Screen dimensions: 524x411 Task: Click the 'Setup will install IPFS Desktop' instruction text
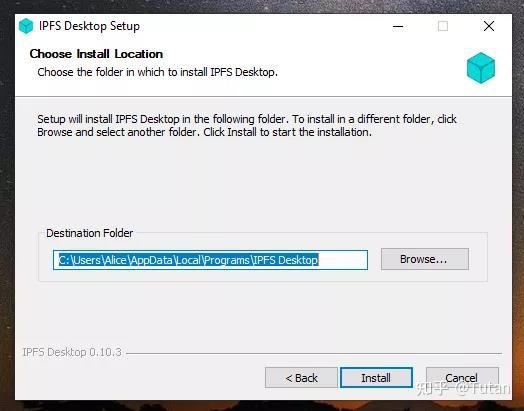247,126
